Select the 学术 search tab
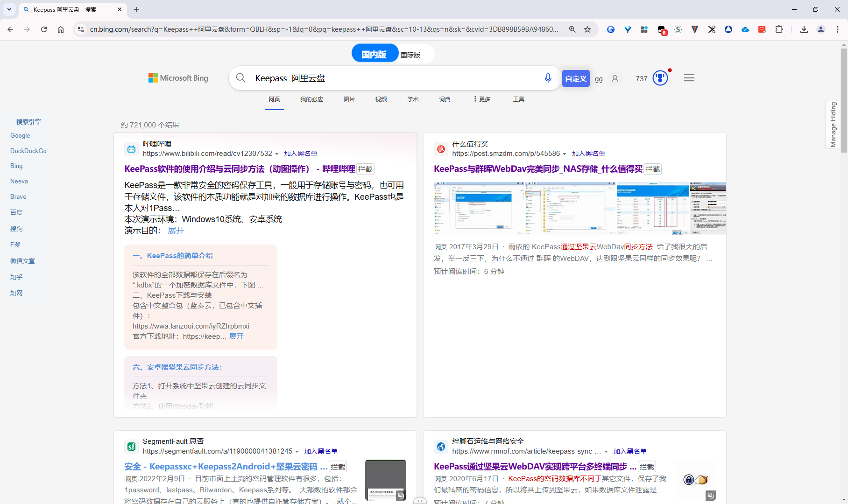 click(x=413, y=99)
